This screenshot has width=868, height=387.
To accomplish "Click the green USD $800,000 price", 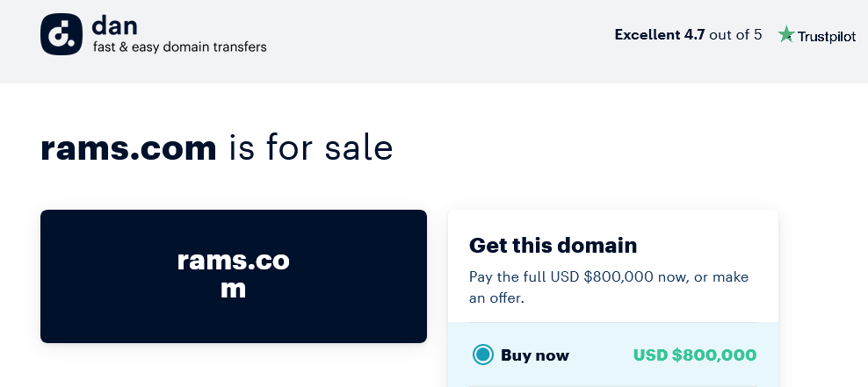I will coord(695,355).
